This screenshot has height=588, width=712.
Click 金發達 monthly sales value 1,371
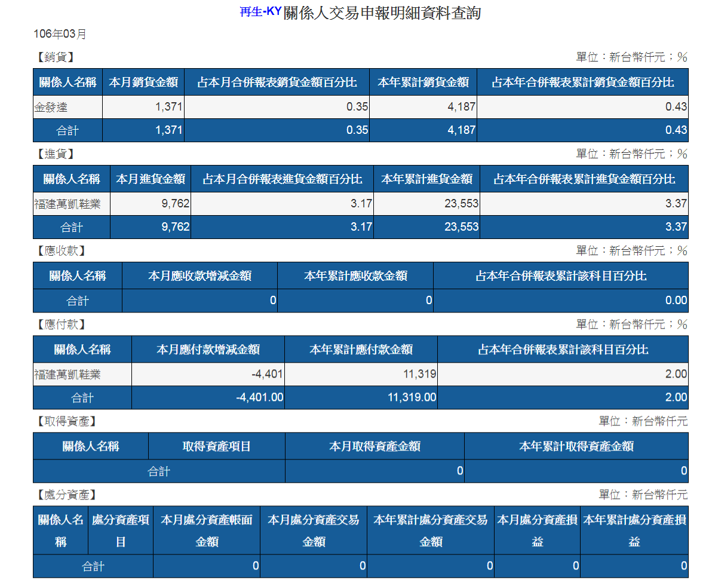click(169, 107)
